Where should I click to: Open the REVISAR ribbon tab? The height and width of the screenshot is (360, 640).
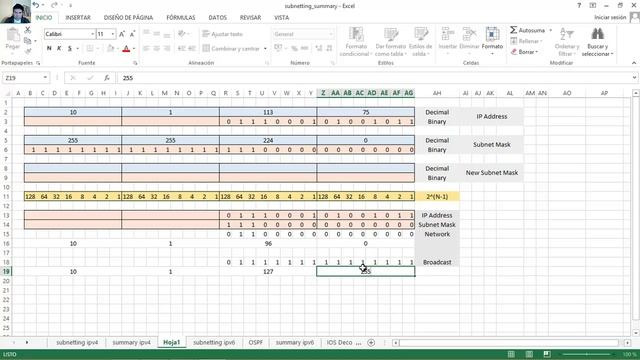250,18
